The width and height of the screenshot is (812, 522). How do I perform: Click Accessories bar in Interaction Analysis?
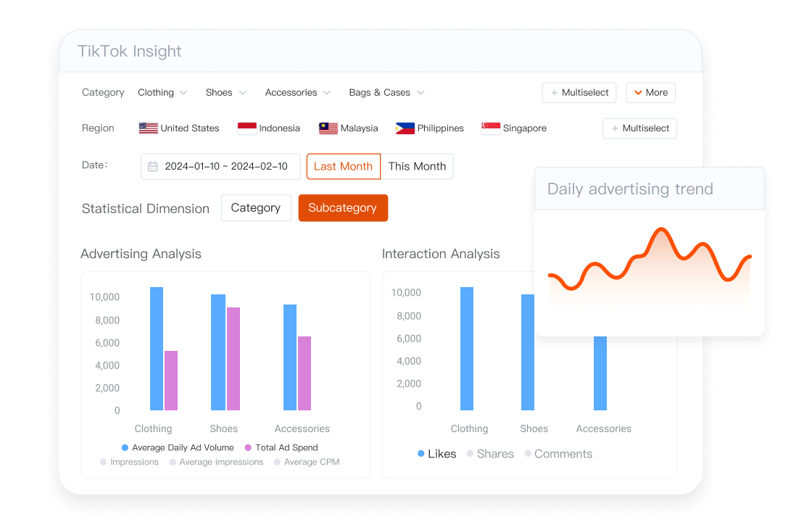click(600, 373)
